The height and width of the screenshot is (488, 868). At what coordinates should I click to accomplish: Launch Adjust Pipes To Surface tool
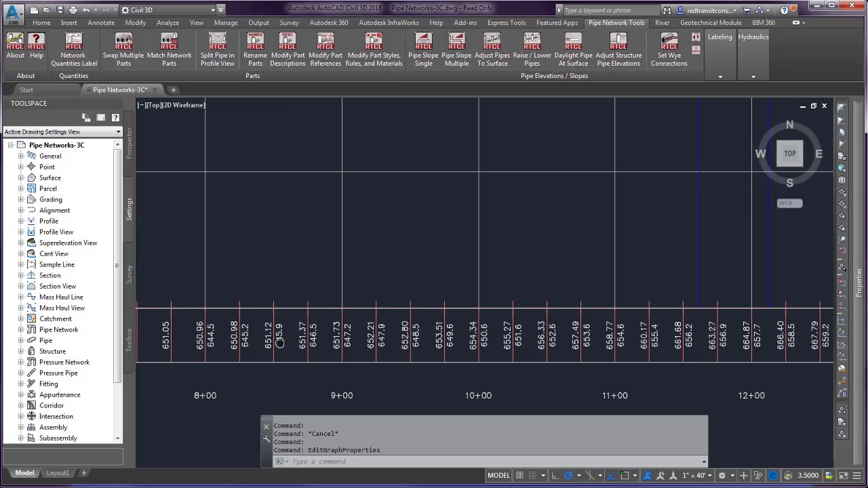click(492, 50)
